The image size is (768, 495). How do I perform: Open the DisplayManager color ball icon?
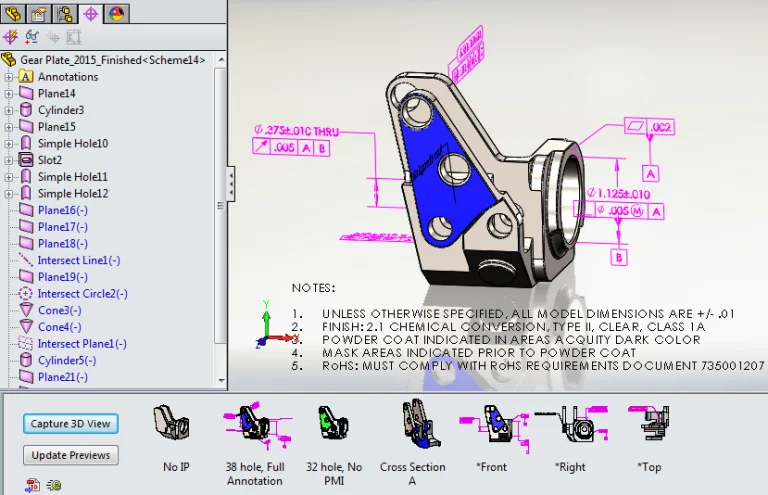click(116, 14)
